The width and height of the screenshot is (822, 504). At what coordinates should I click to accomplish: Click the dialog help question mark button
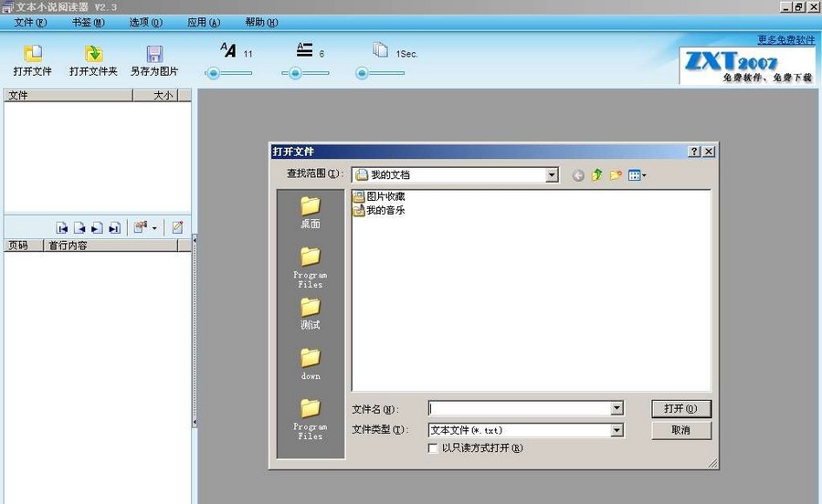tap(694, 152)
